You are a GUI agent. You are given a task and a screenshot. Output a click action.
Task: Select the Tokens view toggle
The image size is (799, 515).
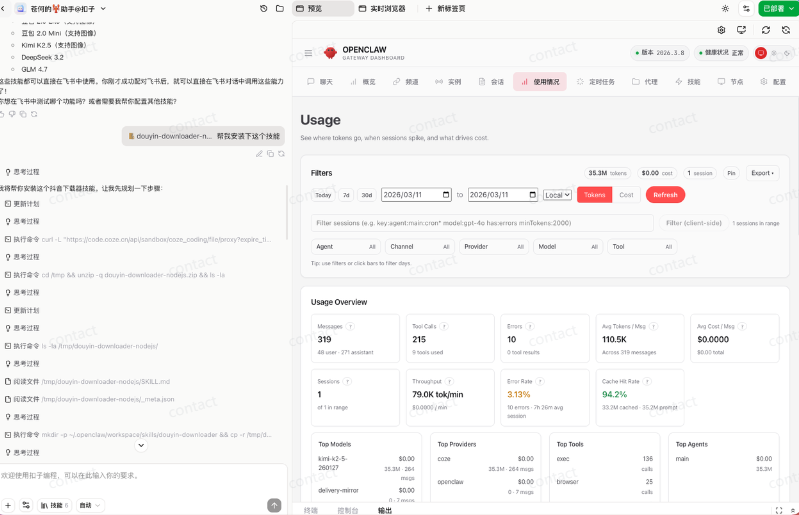click(594, 195)
